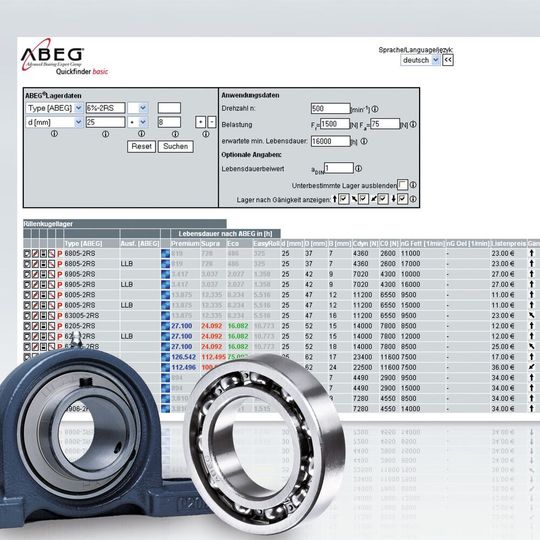
Task: Toggle the down-arrow Gängigkeit checkbox
Action: 403,199
